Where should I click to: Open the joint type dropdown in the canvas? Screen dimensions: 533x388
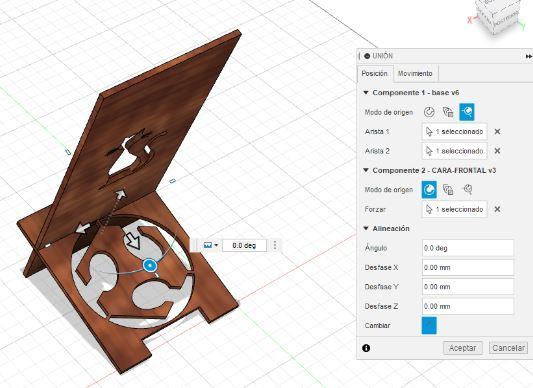click(211, 245)
